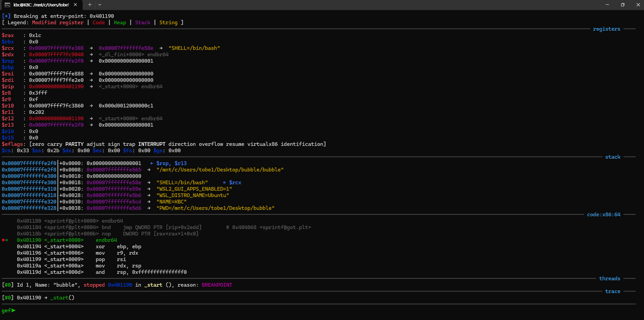Open the tab list dropdown chevron
Image resolution: width=644 pixels, height=320 pixels.
[100, 5]
